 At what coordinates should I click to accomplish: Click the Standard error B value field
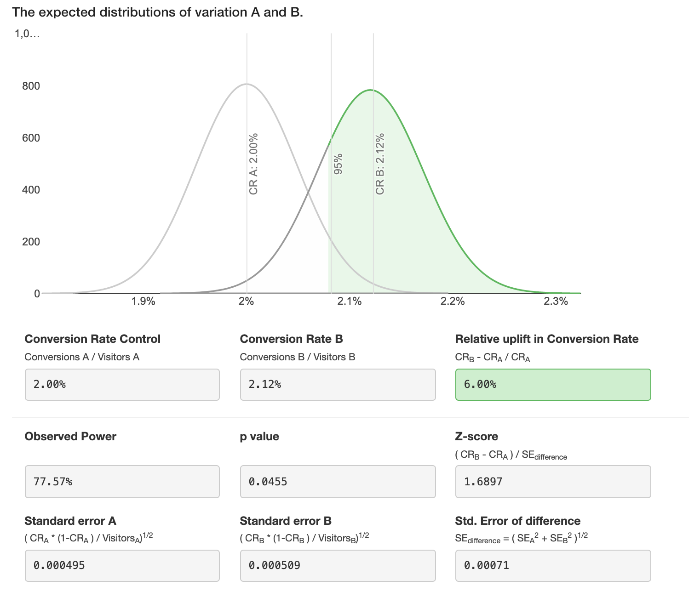338,565
